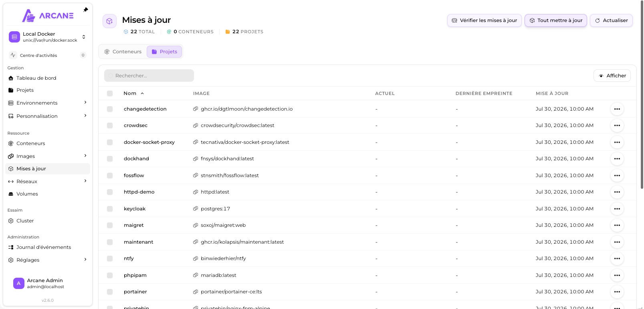Switch to the Conteneurs tab
Screen dimensions: 644x309
[x=123, y=52]
